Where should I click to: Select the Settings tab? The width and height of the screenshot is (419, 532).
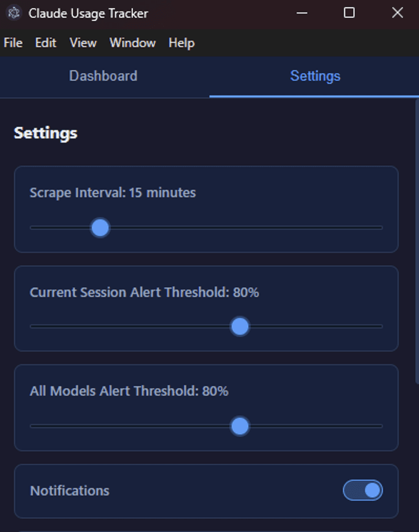[x=314, y=76]
